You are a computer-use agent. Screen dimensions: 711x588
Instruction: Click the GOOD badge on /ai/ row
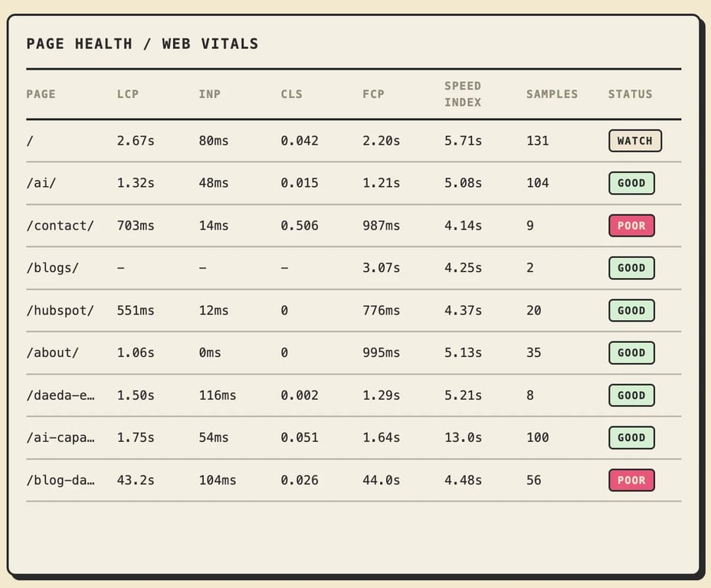[631, 183]
